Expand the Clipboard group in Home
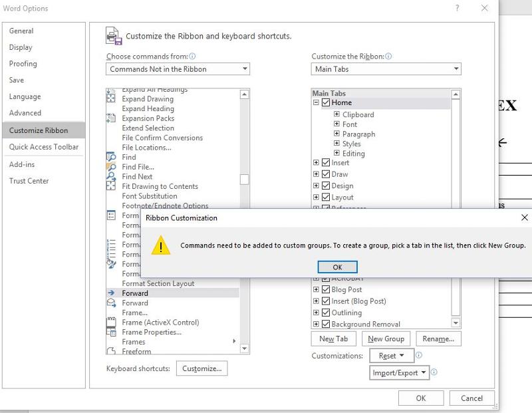Viewport: 532px width, 413px height. click(337, 115)
